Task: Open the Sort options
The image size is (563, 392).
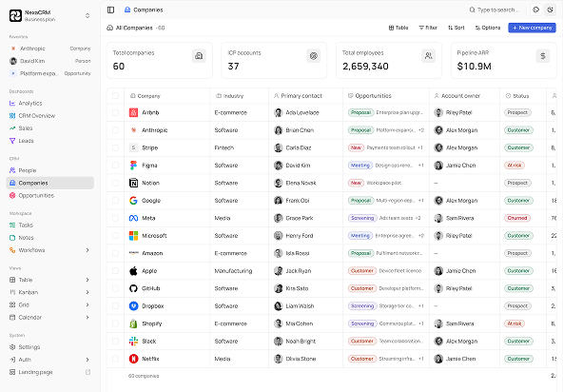Action: tap(456, 28)
